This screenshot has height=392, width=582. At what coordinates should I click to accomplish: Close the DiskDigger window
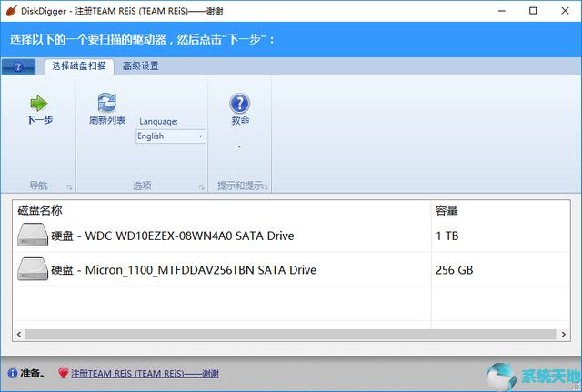pyautogui.click(x=565, y=11)
